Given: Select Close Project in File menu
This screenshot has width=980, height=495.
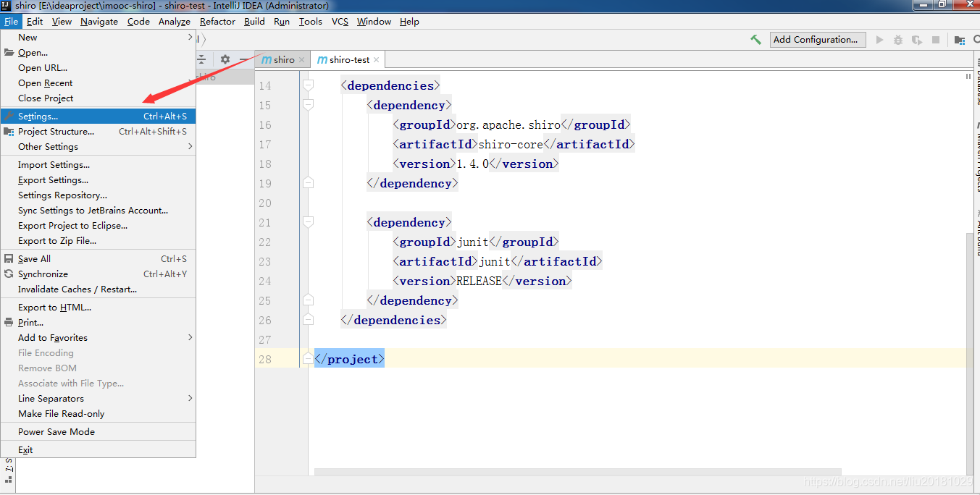Looking at the screenshot, I should pyautogui.click(x=99, y=98).
